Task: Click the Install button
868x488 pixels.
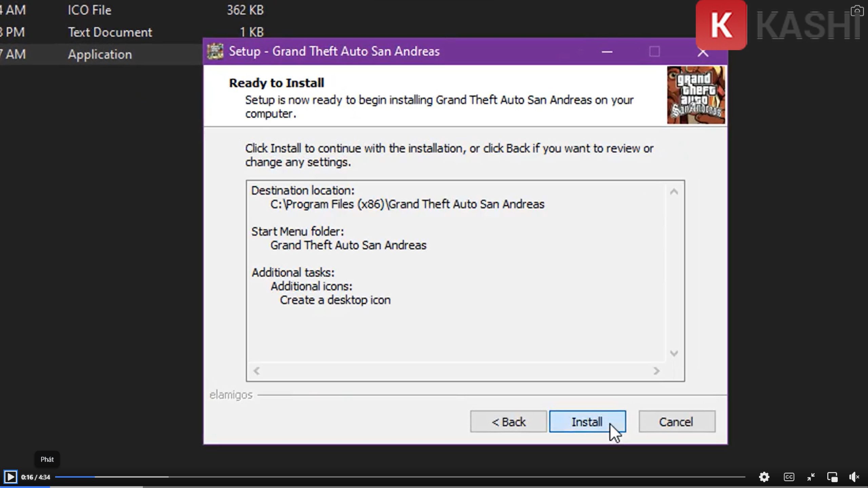Action: pos(587,422)
